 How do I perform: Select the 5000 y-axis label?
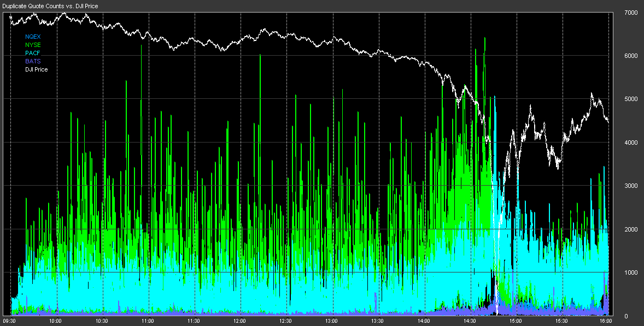point(630,99)
